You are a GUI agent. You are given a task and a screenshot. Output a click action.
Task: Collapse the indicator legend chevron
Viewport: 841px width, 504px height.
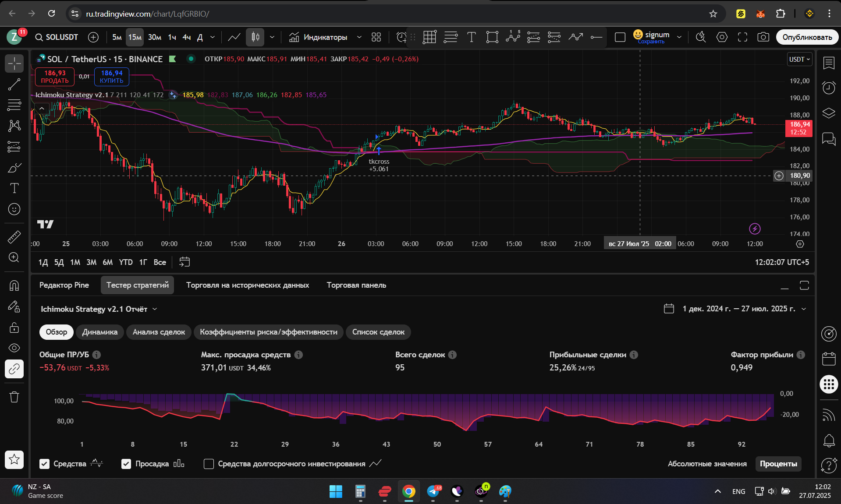(x=42, y=108)
